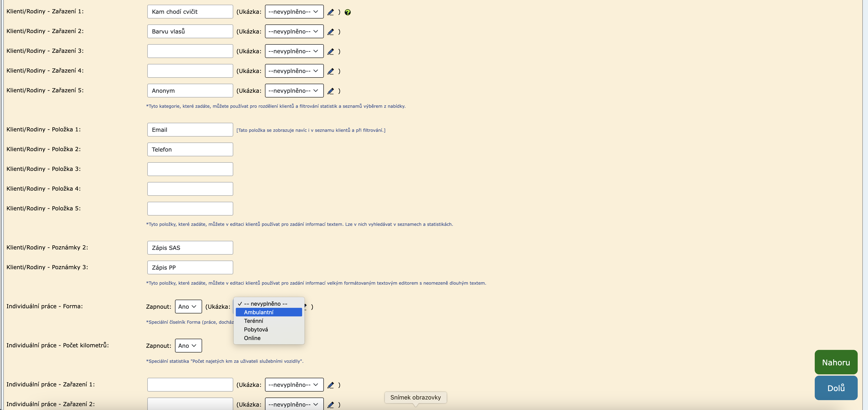Choose Ambulantní from the open list
This screenshot has height=410, width=868.
tap(258, 312)
